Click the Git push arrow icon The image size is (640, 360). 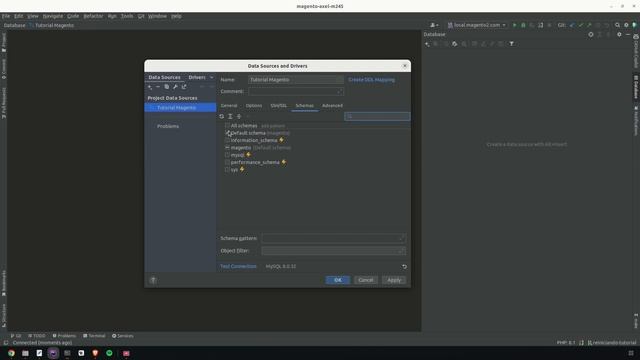[x=589, y=25]
